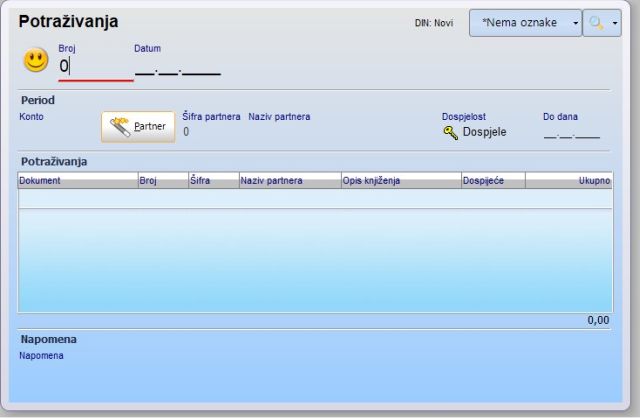Sort by the Dokument column header

77,181
